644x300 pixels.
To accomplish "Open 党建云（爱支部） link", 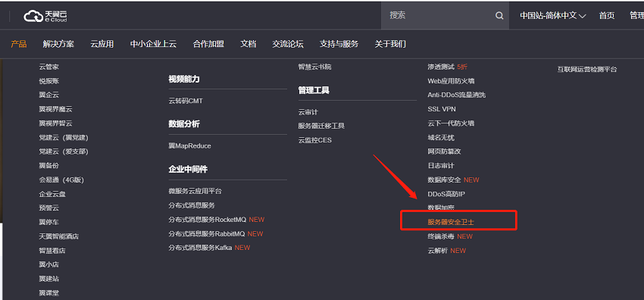I will [x=64, y=152].
